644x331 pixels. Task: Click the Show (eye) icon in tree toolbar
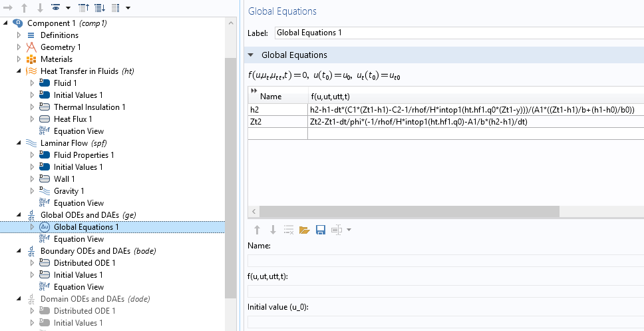(x=55, y=7)
